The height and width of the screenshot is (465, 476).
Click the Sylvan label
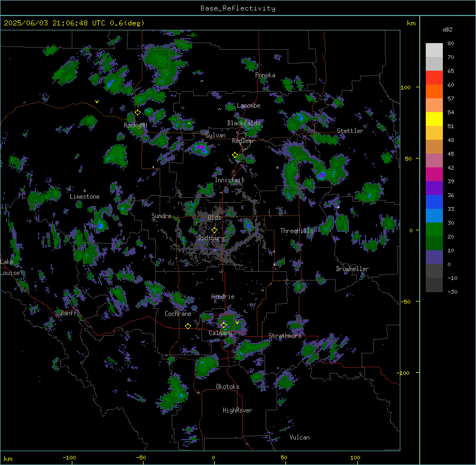coord(215,135)
